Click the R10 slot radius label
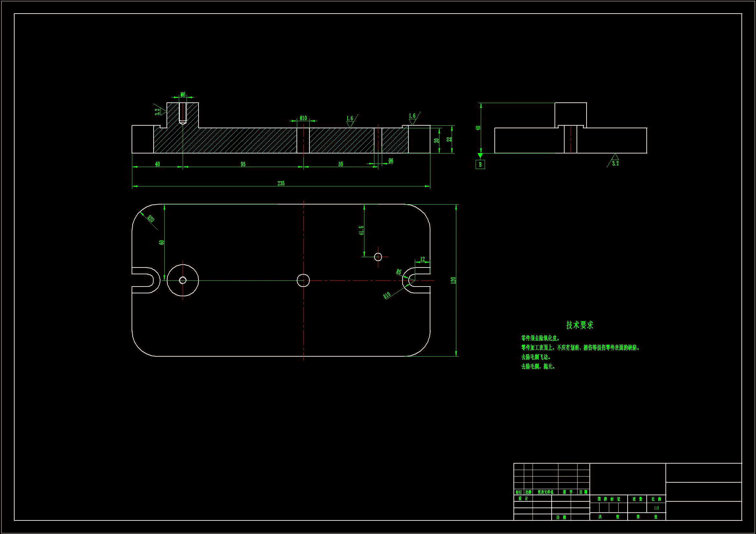 tap(386, 295)
